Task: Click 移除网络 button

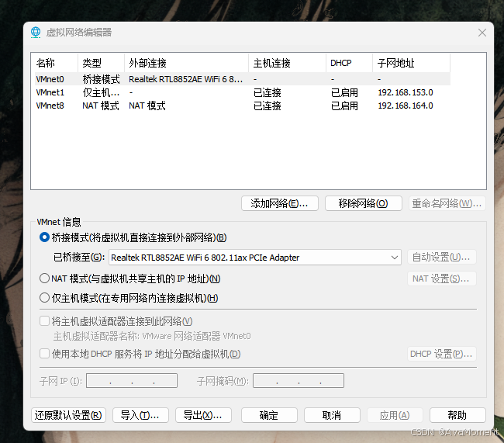Action: pyautogui.click(x=363, y=203)
